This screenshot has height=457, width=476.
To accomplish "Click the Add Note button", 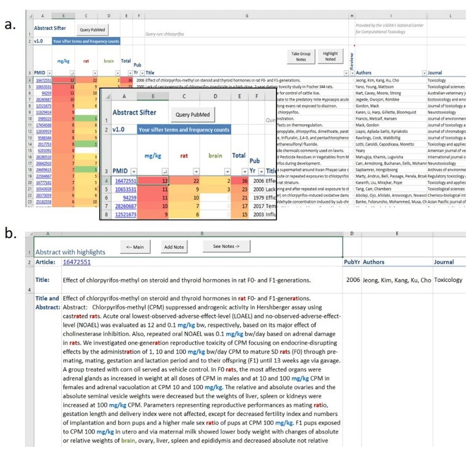I will click(x=174, y=247).
